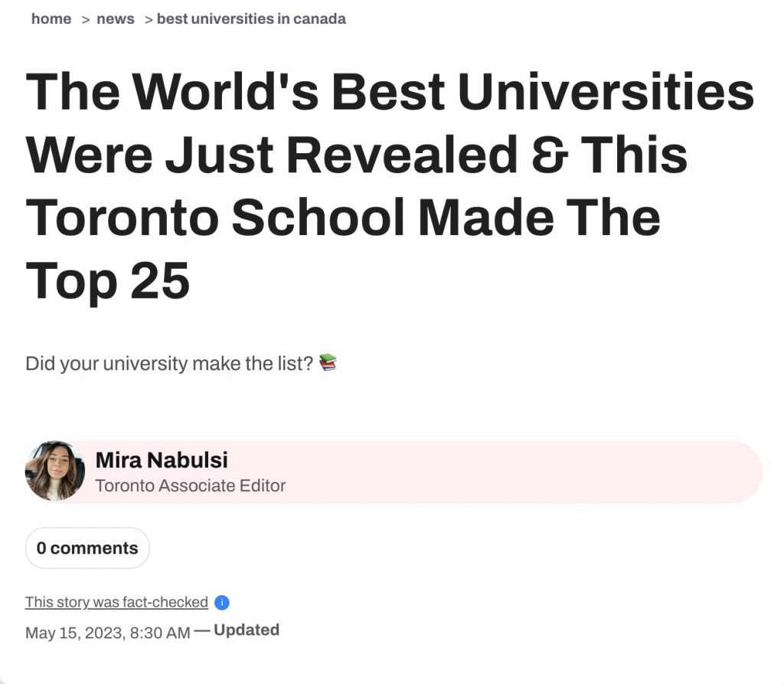Viewport: 784px width, 684px height.
Task: Click the May 15, 2023 publish date
Action: tap(108, 633)
